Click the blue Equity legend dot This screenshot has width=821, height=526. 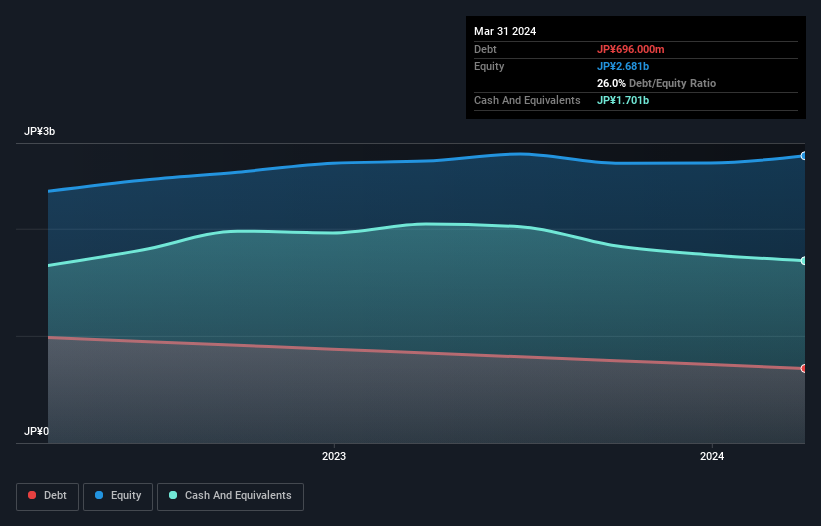(99, 495)
